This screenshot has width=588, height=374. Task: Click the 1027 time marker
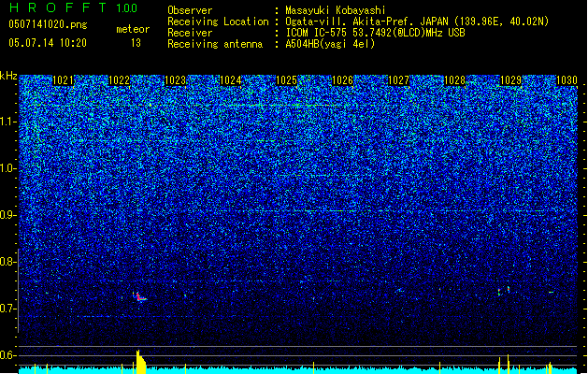pyautogui.click(x=398, y=80)
